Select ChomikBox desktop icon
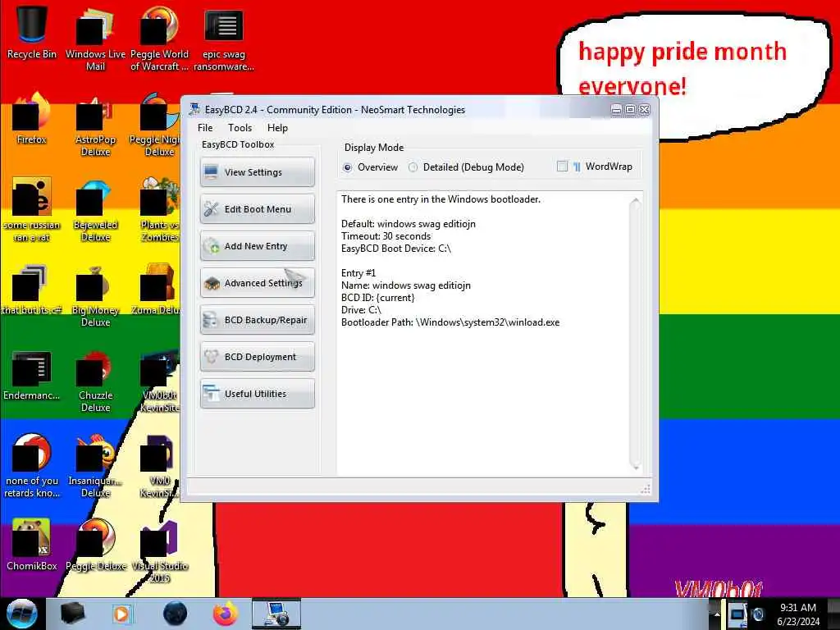 click(32, 545)
